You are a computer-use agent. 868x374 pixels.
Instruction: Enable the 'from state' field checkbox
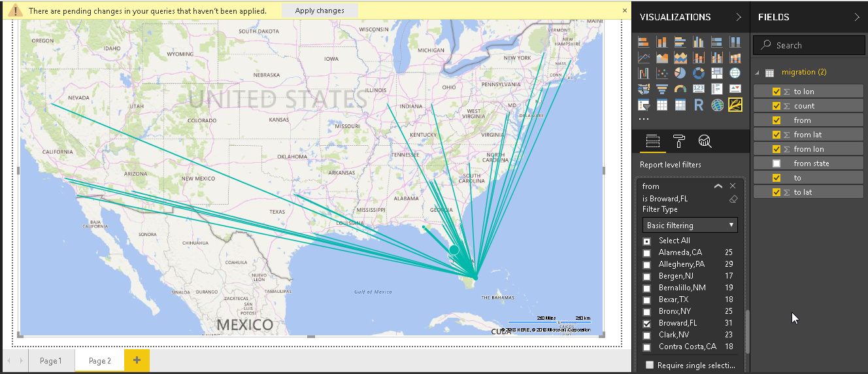(x=776, y=163)
